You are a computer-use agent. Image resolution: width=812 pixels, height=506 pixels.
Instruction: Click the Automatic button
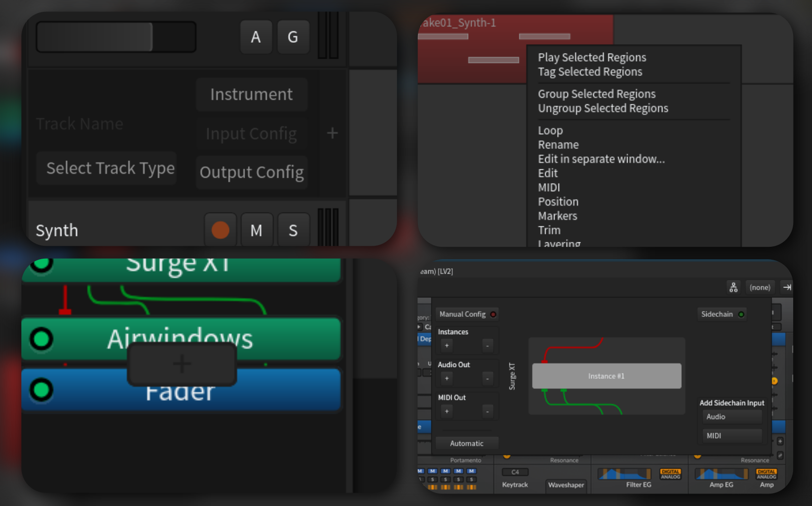pos(467,443)
